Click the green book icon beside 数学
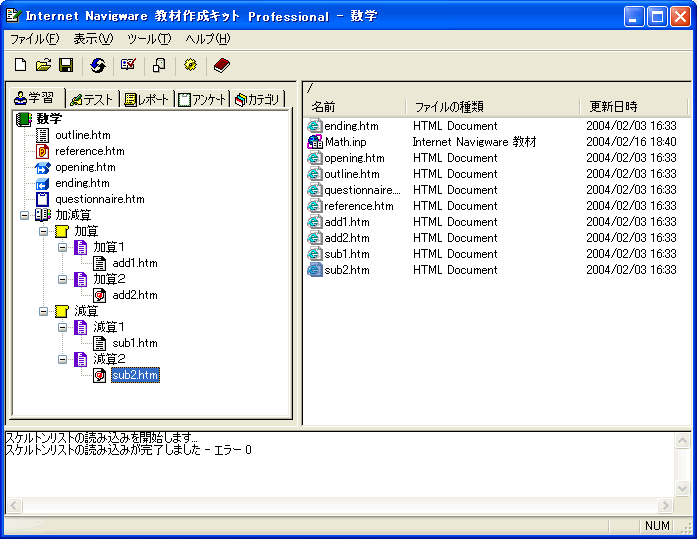The height and width of the screenshot is (539, 697). click(x=24, y=119)
